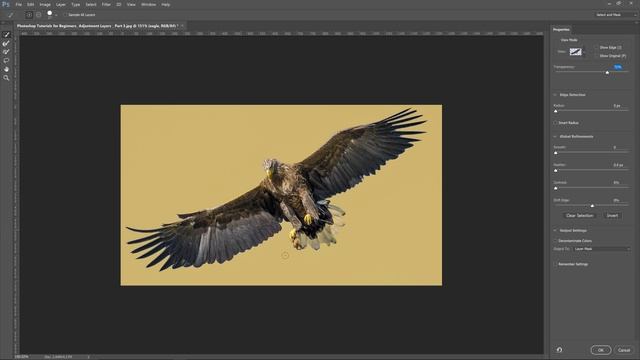Select the Lasso tool
The height and width of the screenshot is (360, 640).
[6, 60]
